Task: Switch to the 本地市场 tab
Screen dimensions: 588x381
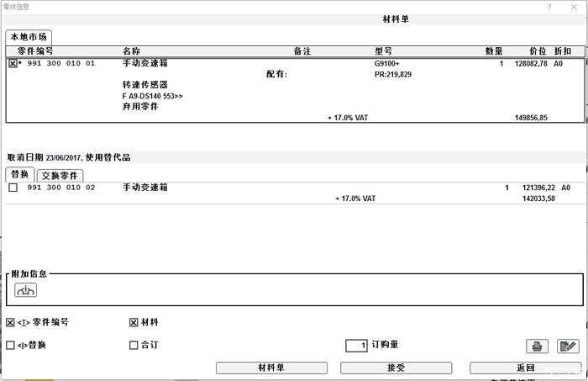Action: click(29, 37)
